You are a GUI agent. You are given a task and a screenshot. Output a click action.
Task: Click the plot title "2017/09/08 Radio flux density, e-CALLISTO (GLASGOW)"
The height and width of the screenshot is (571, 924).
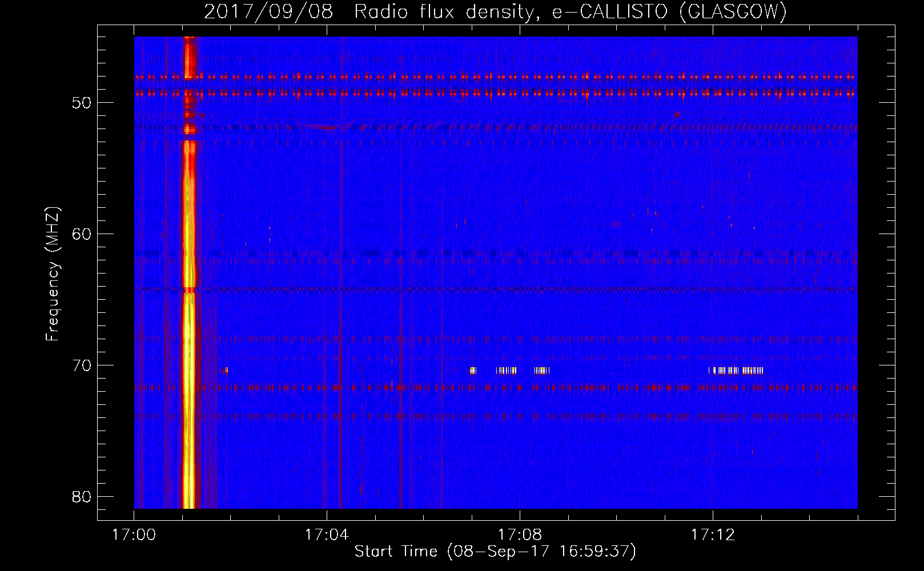(x=495, y=12)
